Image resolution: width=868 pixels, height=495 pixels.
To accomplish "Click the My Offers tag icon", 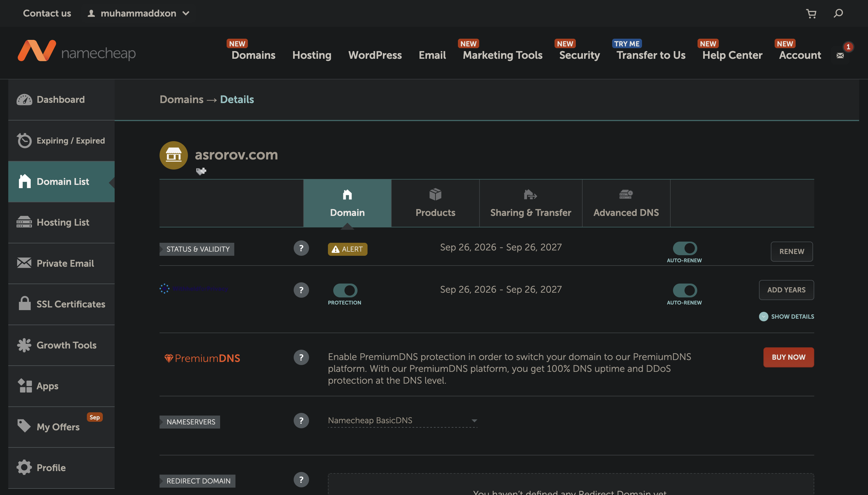I will 24,426.
